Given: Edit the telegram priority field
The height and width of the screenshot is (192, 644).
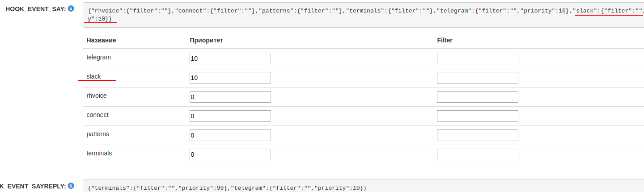Looking at the screenshot, I should [x=230, y=58].
